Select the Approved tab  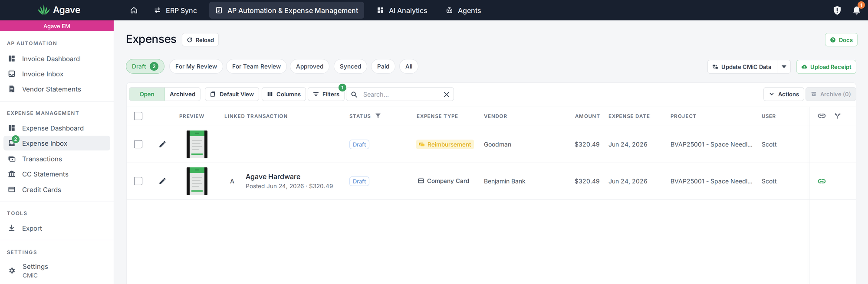[x=310, y=66]
